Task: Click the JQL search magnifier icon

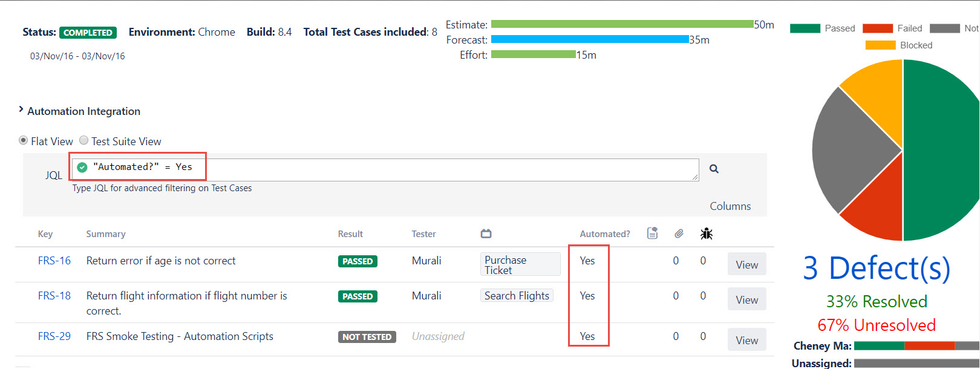Action: [714, 169]
